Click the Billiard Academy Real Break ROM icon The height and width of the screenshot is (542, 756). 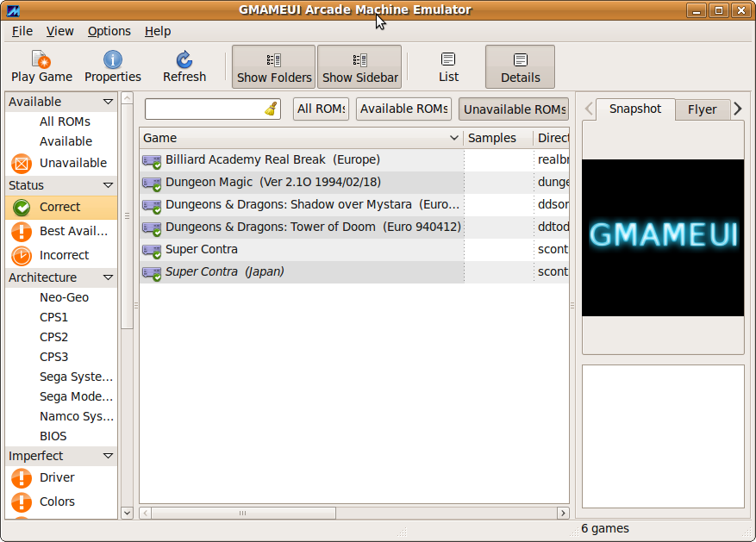point(152,161)
